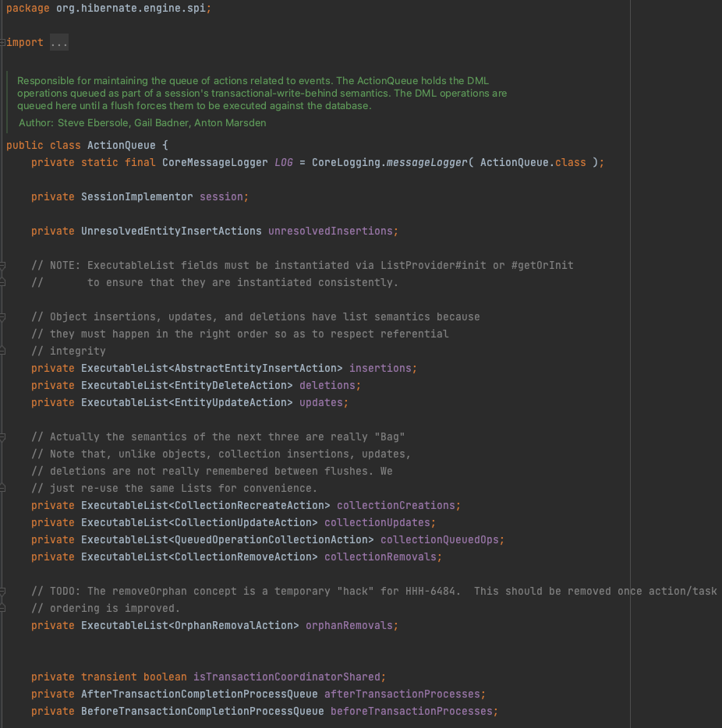Collapse the 'Object insertions, updates' comment block

click(2, 317)
